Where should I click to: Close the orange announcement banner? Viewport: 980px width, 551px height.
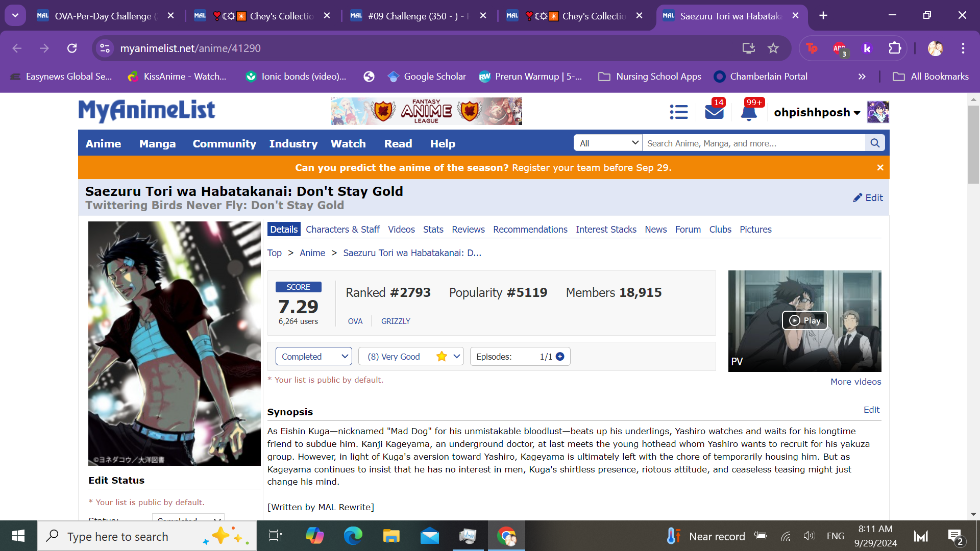point(880,168)
